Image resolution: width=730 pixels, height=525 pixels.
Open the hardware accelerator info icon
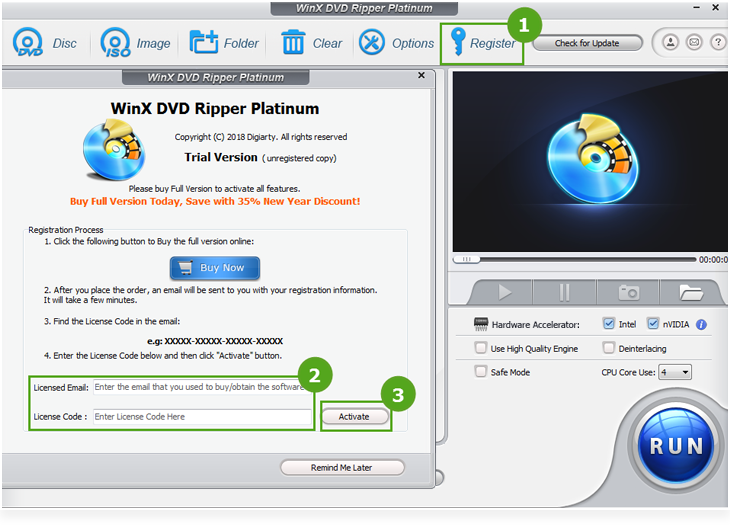(701, 324)
